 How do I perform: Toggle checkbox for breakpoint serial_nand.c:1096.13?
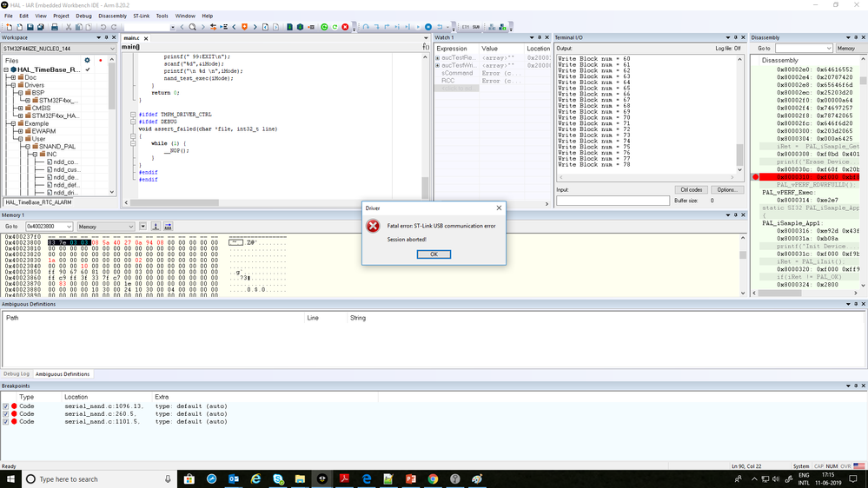pyautogui.click(x=6, y=406)
